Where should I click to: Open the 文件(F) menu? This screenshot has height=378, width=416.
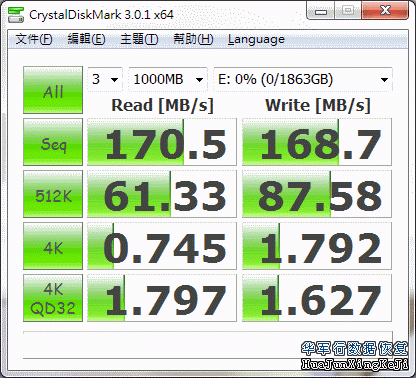(34, 39)
